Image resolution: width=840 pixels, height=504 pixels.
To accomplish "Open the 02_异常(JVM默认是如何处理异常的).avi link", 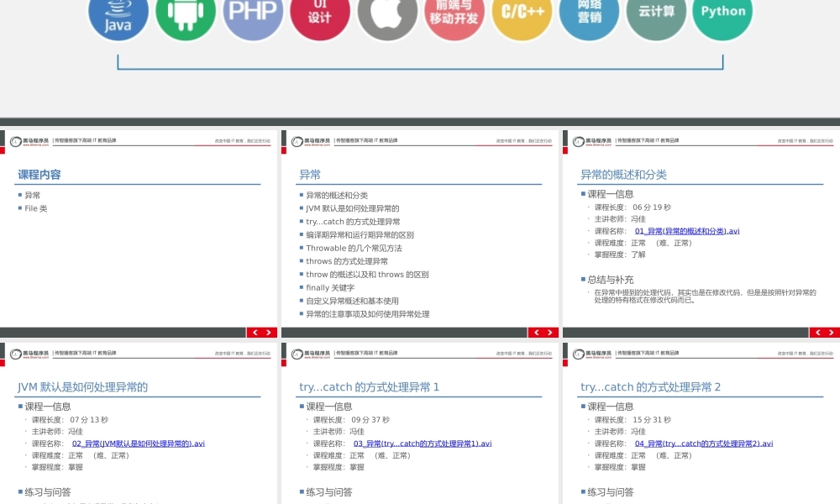I will tap(138, 444).
